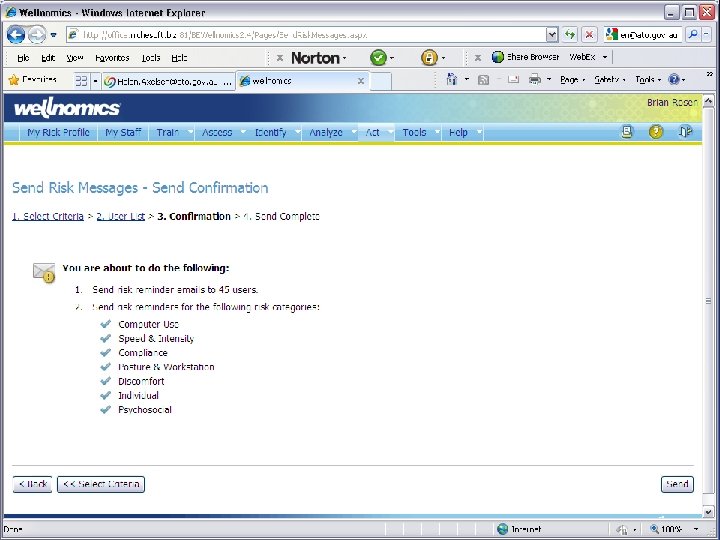Click into the address bar URL field
This screenshot has height=540, width=720.
click(x=306, y=35)
